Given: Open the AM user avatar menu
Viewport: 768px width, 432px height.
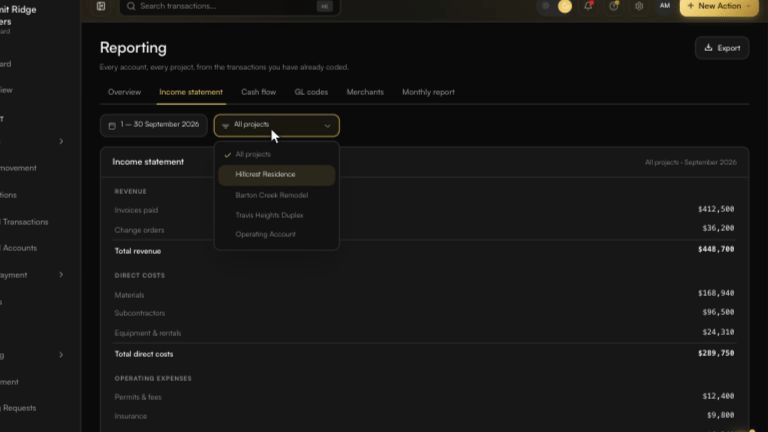Looking at the screenshot, I should tap(665, 6).
